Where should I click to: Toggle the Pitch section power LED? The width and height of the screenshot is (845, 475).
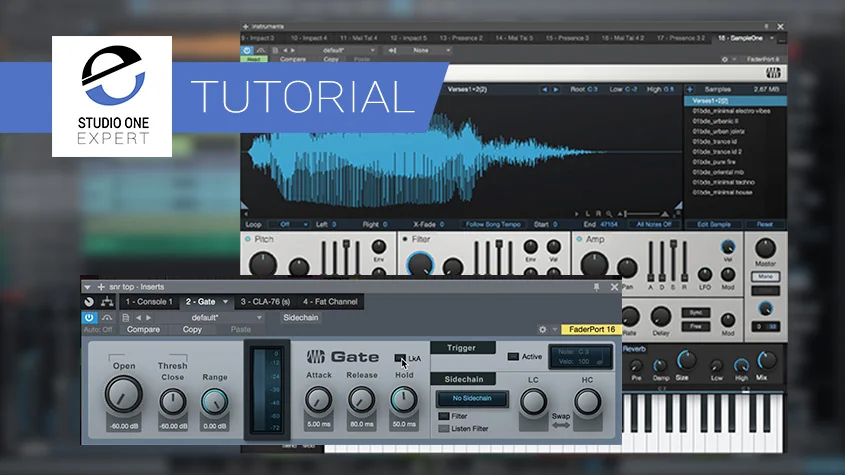248,239
